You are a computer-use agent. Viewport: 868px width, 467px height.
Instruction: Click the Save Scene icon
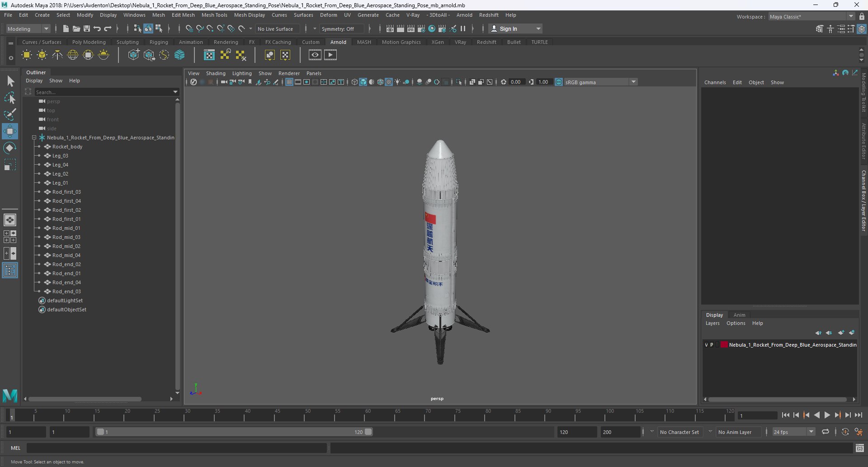pyautogui.click(x=87, y=29)
